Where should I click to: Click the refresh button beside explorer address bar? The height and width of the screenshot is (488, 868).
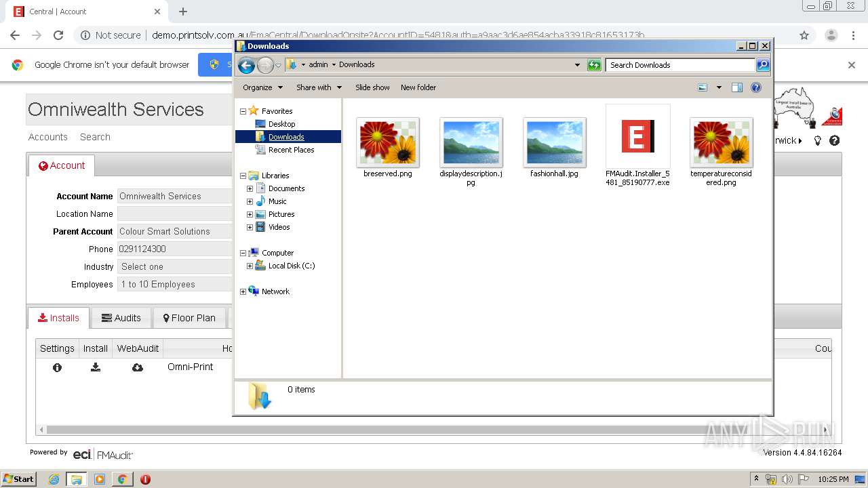594,65
